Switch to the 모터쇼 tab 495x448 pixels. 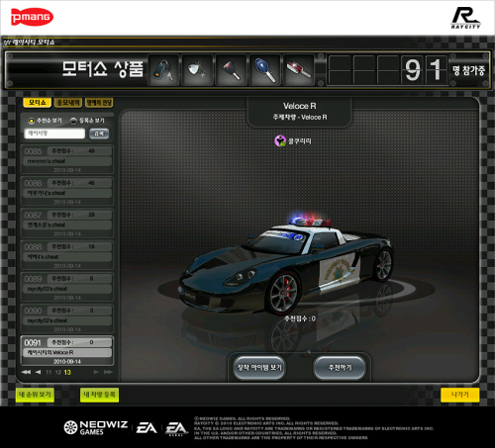[x=37, y=103]
